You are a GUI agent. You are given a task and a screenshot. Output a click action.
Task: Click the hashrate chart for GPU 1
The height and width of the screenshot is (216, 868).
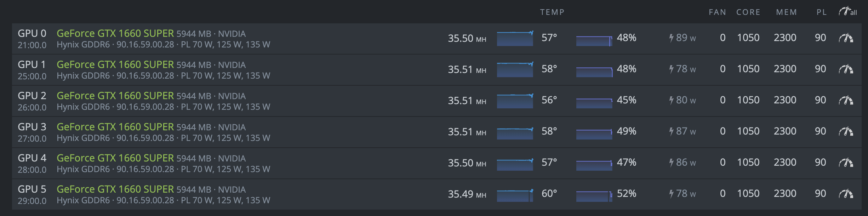pos(515,69)
